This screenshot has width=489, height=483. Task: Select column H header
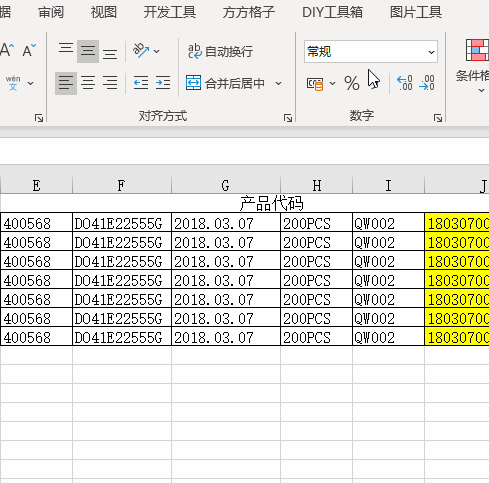click(316, 185)
